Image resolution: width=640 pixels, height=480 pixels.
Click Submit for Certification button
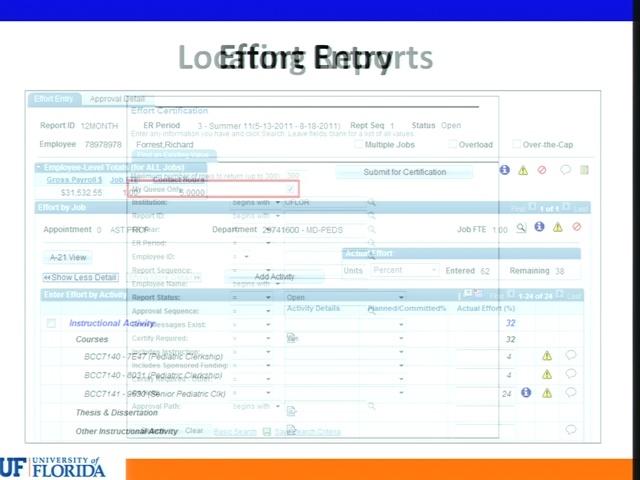[404, 172]
